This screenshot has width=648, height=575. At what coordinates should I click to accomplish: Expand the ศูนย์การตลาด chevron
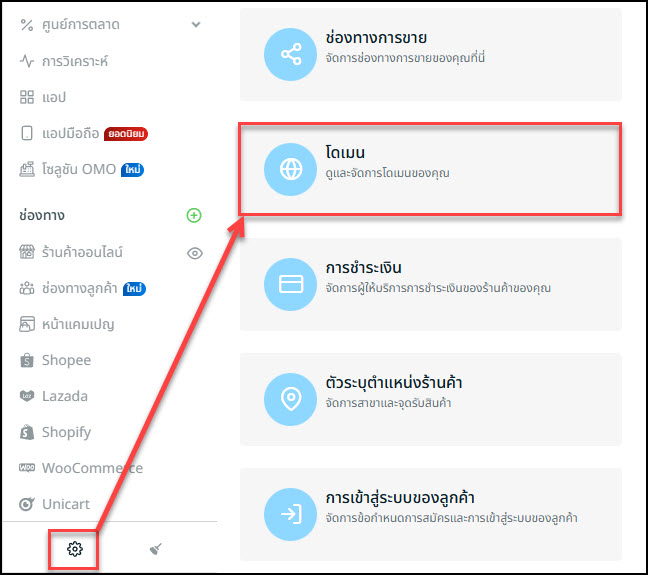click(x=196, y=24)
